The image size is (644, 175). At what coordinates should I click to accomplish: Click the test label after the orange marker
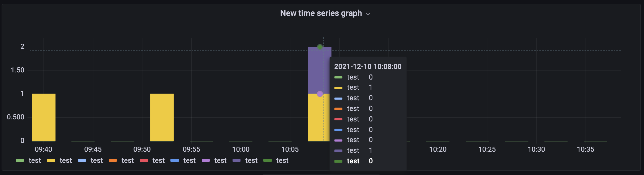[127, 160]
